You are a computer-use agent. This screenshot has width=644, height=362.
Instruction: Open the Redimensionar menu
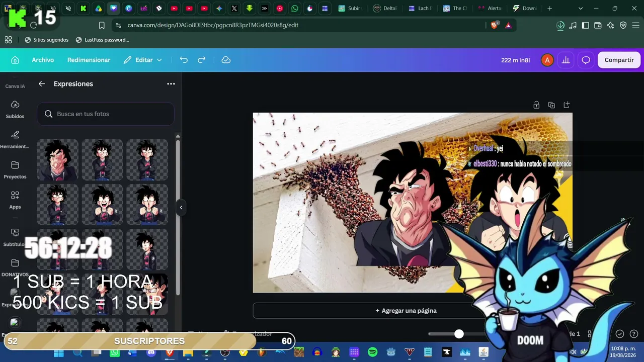[x=89, y=60]
